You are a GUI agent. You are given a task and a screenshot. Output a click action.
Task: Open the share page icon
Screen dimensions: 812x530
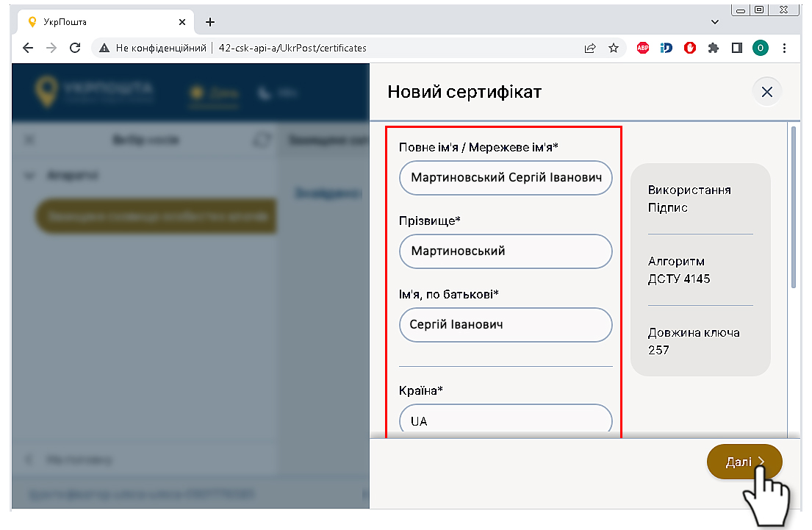tap(589, 48)
